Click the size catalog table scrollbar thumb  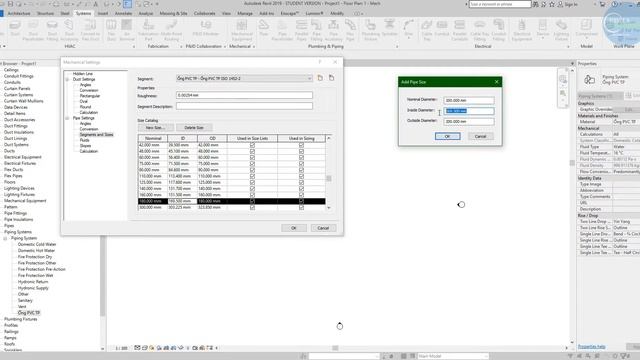click(329, 178)
